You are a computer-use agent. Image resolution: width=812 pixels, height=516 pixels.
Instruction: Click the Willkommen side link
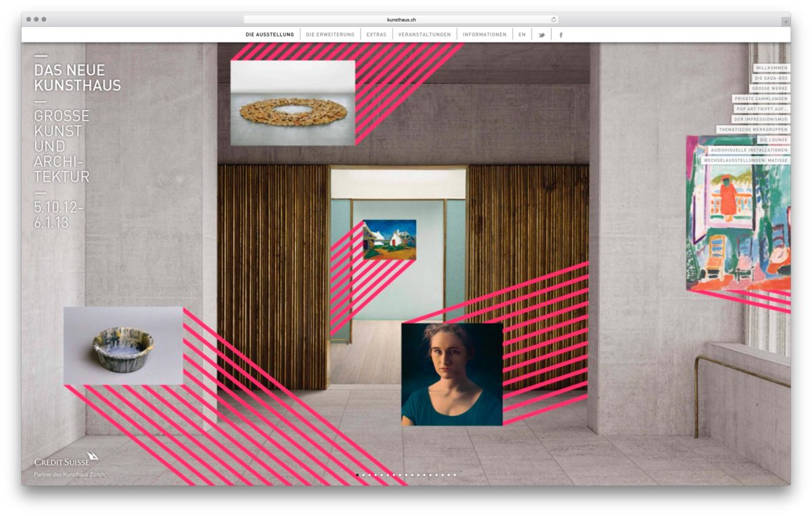(771, 68)
